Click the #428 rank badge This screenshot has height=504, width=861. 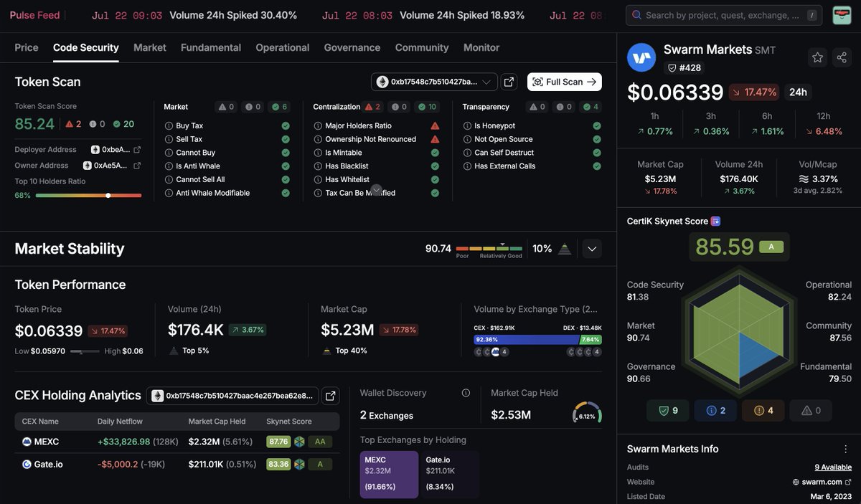click(684, 67)
